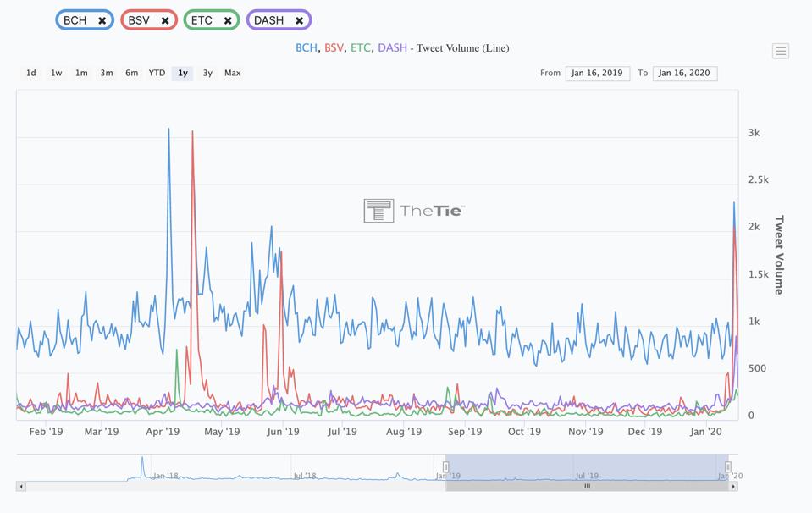Toggle BSV series in chart title legend
This screenshot has width=812, height=513.
click(334, 48)
